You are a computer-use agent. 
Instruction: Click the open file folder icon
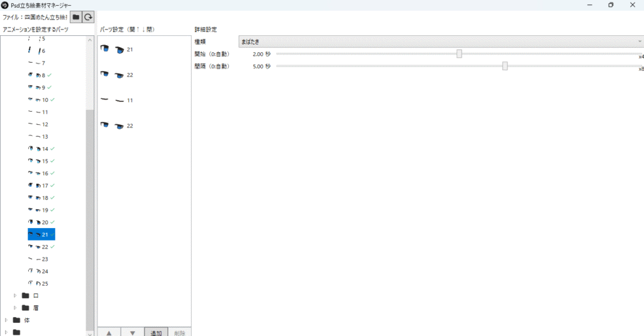75,17
